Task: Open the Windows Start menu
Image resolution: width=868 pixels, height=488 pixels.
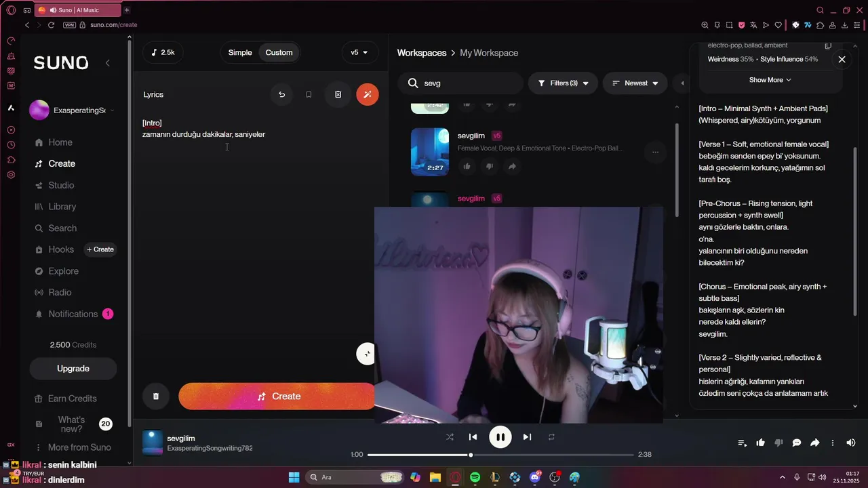Action: coord(294,477)
